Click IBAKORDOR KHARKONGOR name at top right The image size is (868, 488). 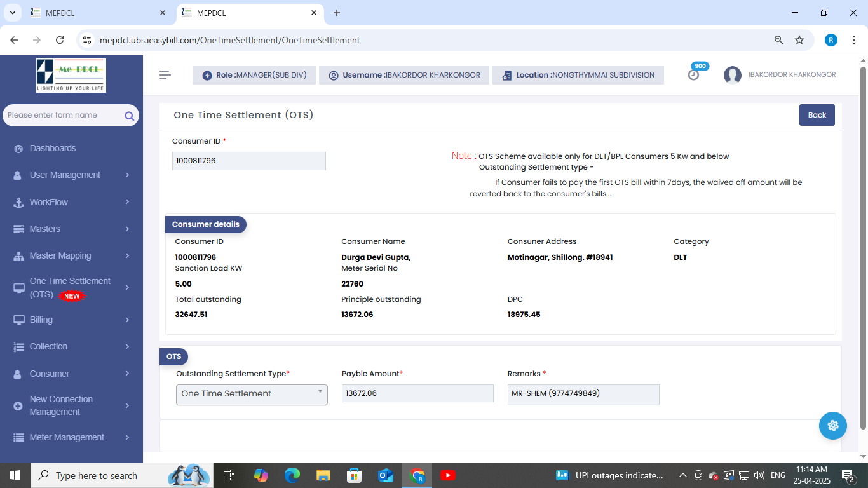pyautogui.click(x=792, y=75)
